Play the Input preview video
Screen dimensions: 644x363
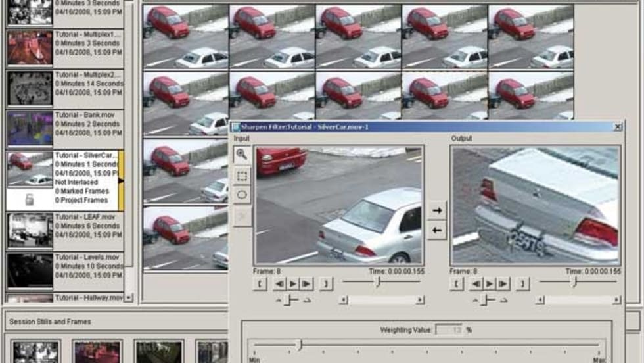click(x=293, y=284)
